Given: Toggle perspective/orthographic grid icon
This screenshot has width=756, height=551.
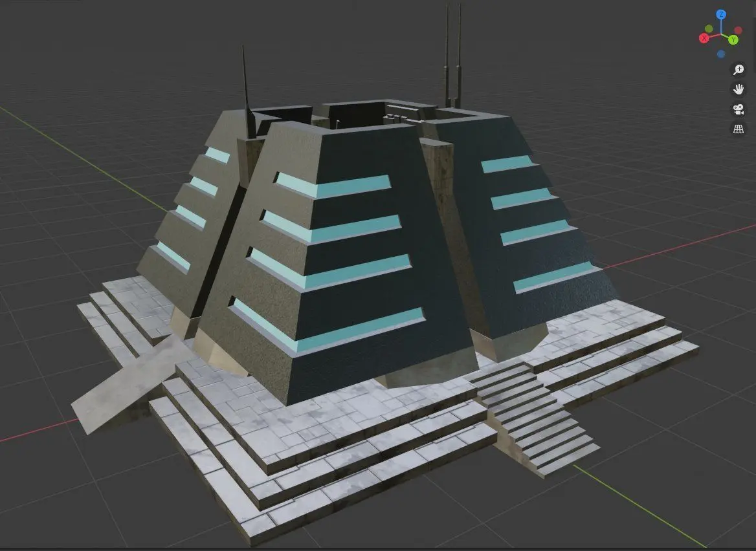Looking at the screenshot, I should 738,129.
